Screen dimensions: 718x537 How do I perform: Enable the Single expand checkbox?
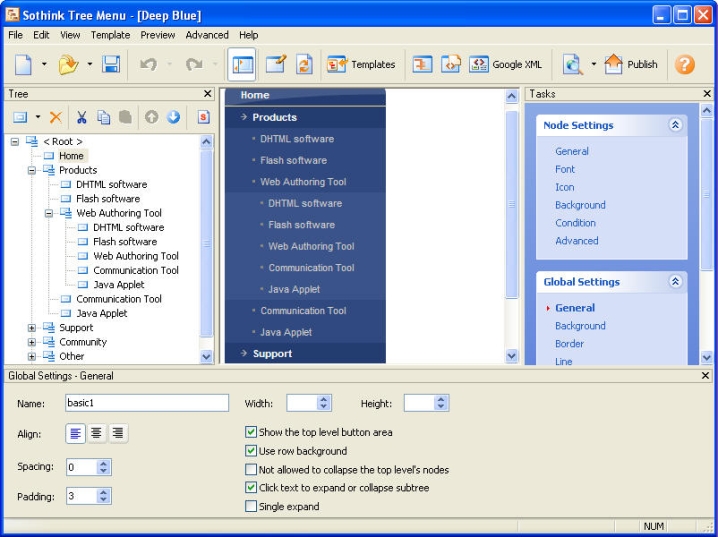(x=251, y=507)
